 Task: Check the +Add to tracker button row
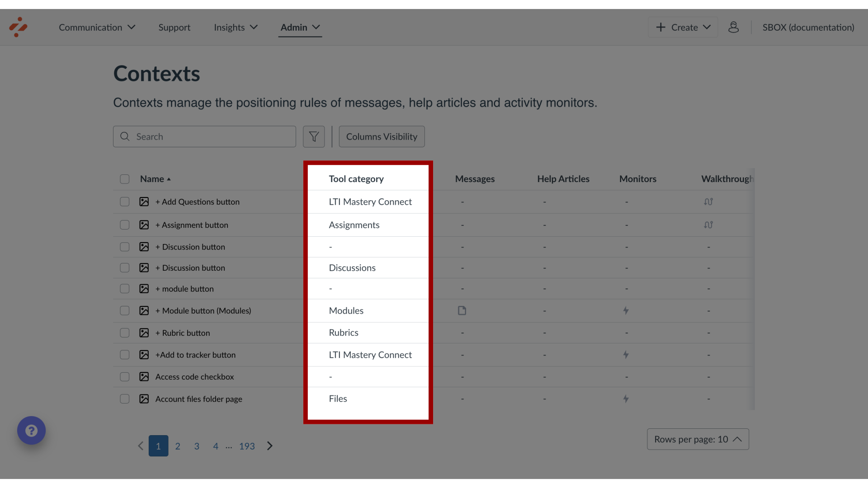(125, 355)
